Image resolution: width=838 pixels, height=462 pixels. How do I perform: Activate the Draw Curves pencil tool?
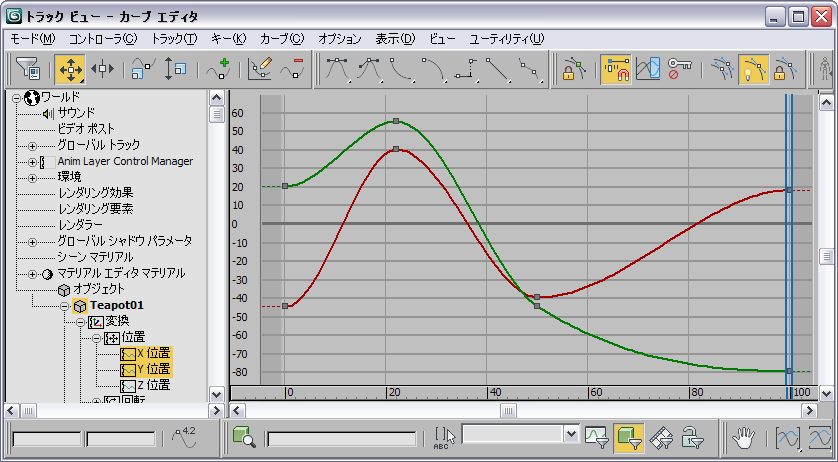pos(260,70)
